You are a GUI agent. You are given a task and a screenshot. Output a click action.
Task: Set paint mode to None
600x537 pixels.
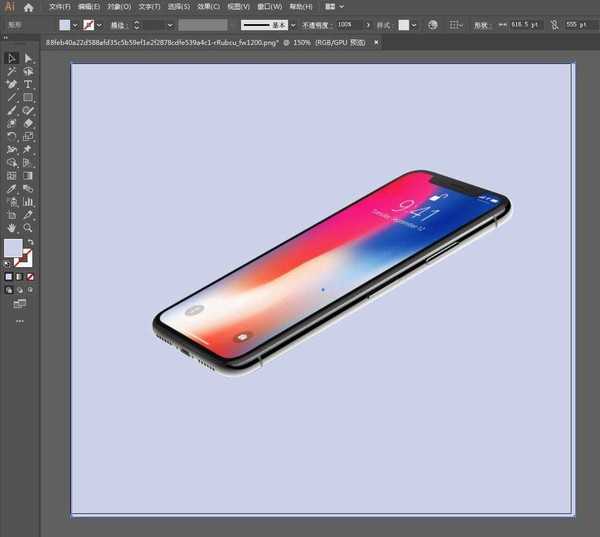pyautogui.click(x=30, y=276)
